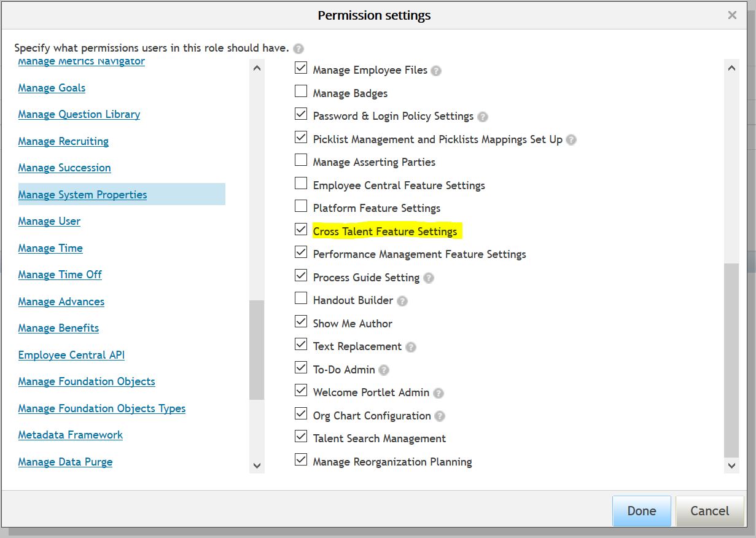
Task: Enable Employee Central Feature Settings checkbox
Action: coord(301,183)
